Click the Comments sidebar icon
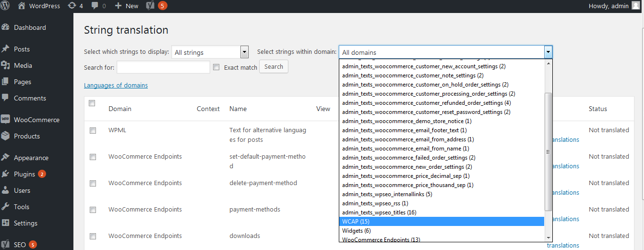 [x=6, y=98]
